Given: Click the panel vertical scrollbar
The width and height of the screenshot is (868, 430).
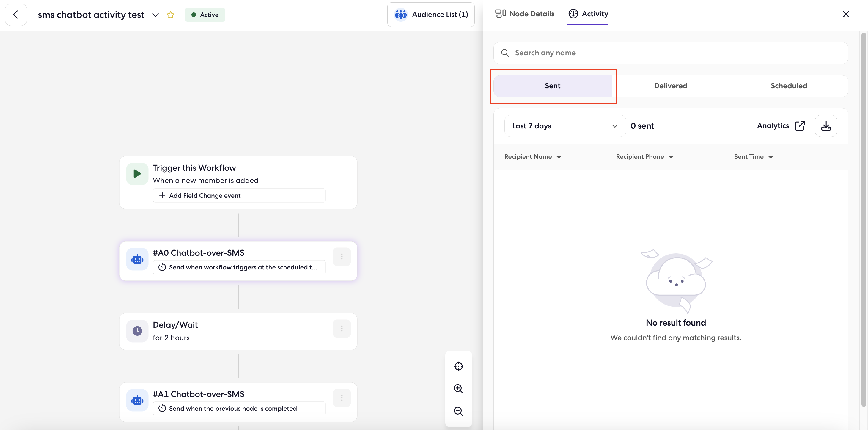Looking at the screenshot, I should pos(864,220).
